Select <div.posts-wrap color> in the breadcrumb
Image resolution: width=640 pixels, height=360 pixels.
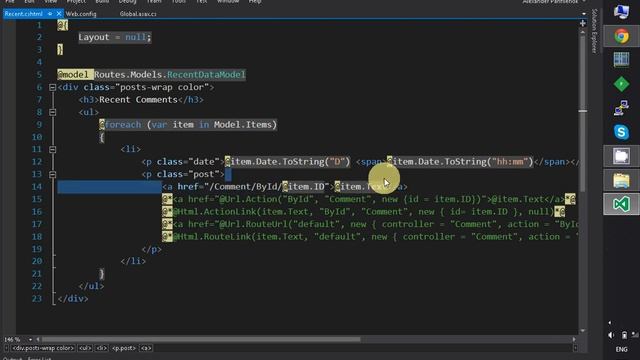coord(42,348)
